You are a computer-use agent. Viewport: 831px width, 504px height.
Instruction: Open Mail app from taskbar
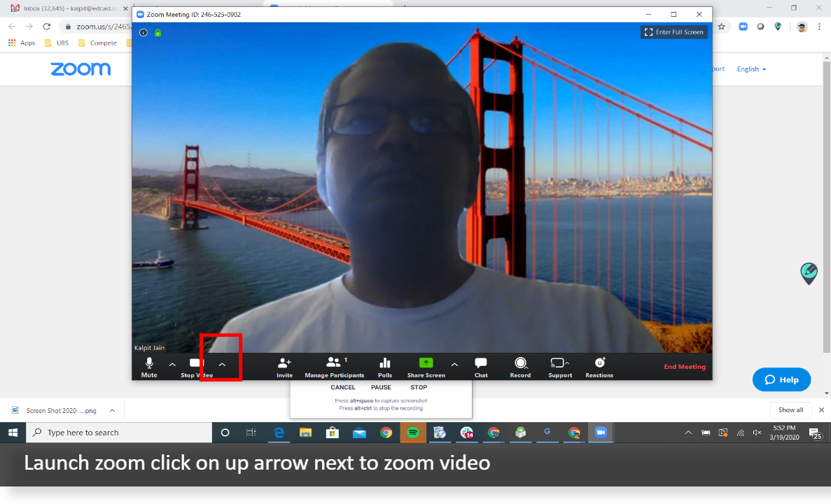[x=359, y=433]
